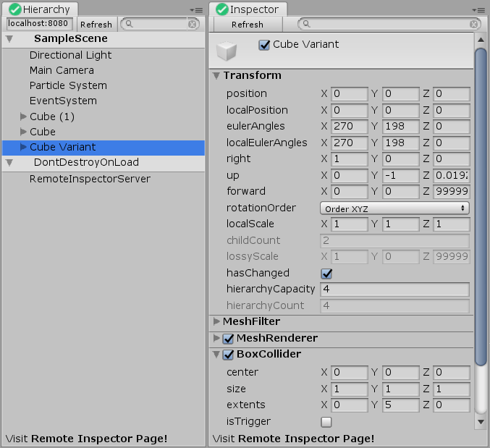The width and height of the screenshot is (490, 448).
Task: Open Remote Inspector Page link in Hierarchy
Action: pyautogui.click(x=99, y=439)
